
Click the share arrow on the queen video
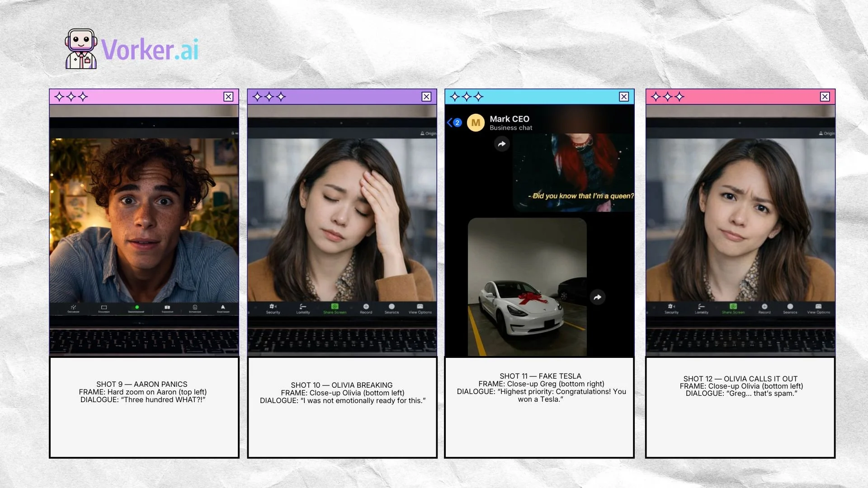pyautogui.click(x=502, y=144)
